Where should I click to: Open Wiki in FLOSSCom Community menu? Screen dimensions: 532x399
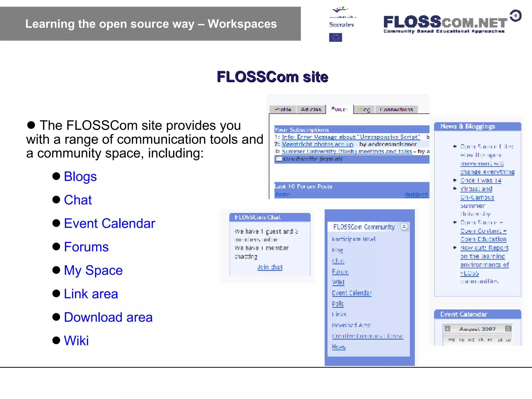point(338,282)
